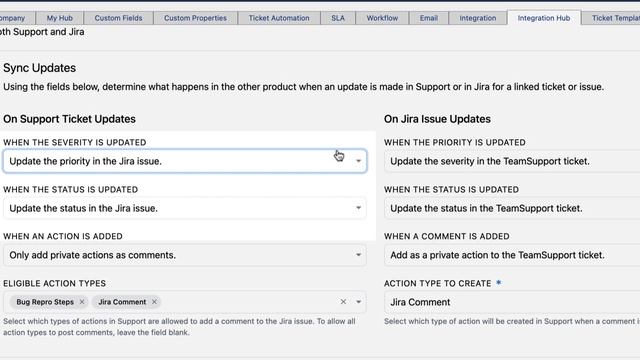Viewport: 640px width, 360px height.
Task: Select the Integration Hub tab
Action: (x=544, y=18)
